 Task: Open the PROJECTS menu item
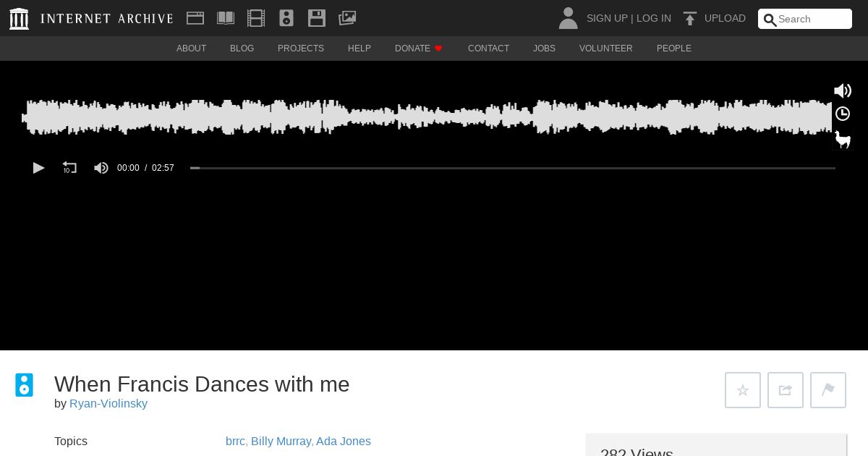301,48
